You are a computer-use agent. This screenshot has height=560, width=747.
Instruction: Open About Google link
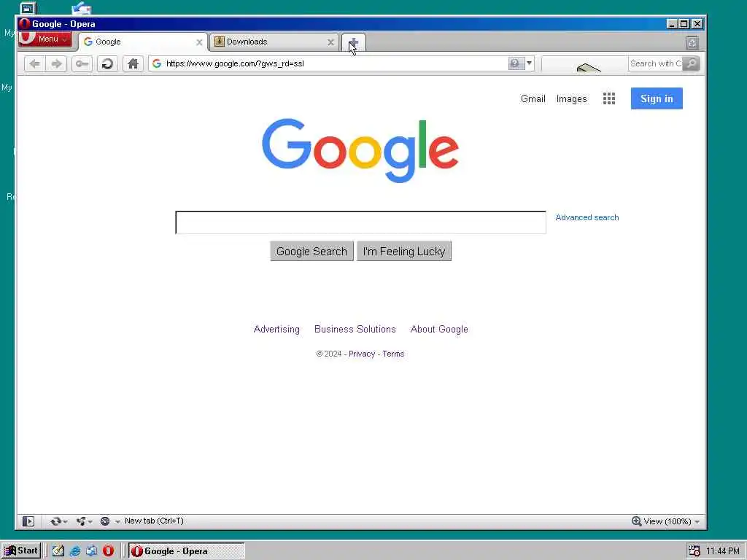click(x=439, y=329)
